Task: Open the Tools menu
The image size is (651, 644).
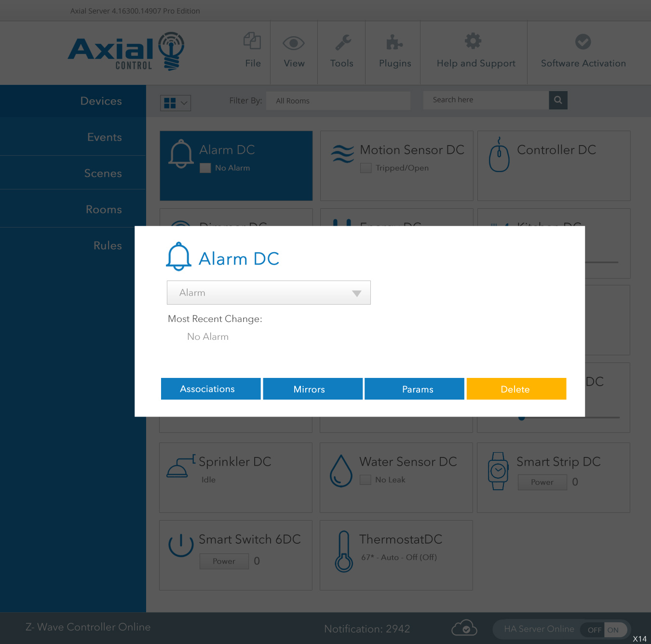Action: [341, 52]
